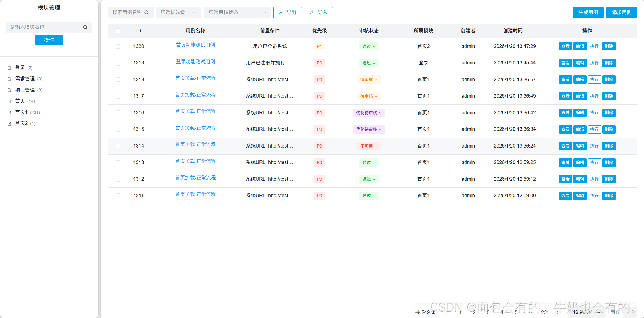Tick the checkbox for case 1314

point(118,146)
